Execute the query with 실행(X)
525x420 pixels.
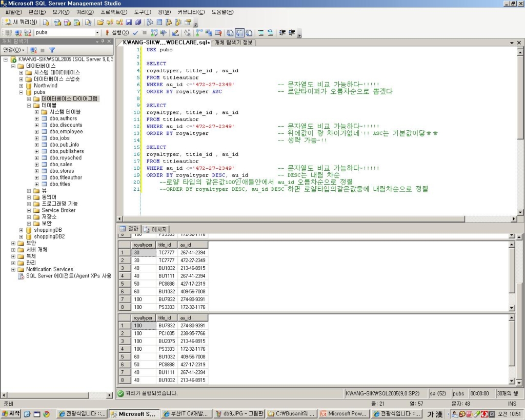(117, 32)
